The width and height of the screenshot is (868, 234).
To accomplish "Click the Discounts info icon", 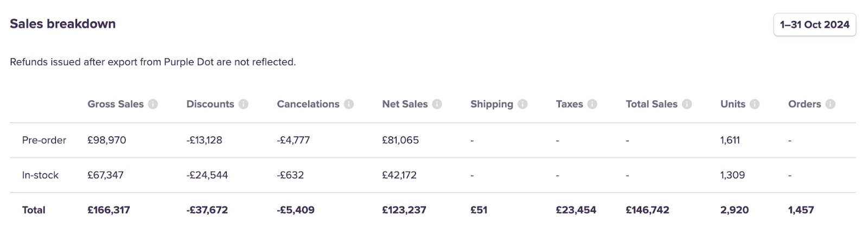I will (244, 104).
